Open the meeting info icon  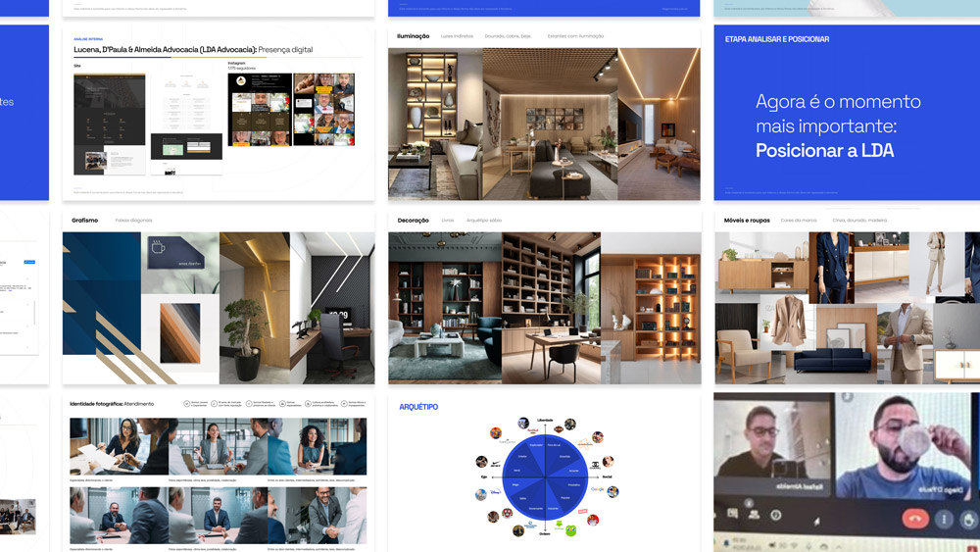coord(776,516)
